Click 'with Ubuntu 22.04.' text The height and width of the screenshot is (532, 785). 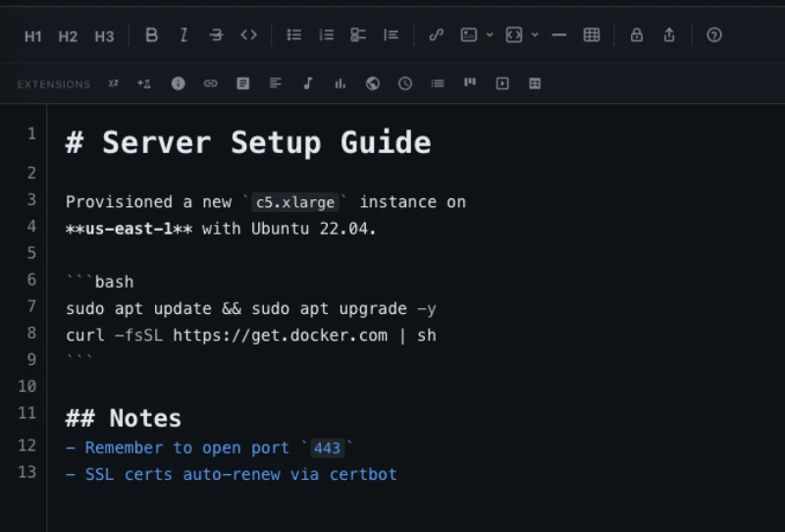pos(288,229)
